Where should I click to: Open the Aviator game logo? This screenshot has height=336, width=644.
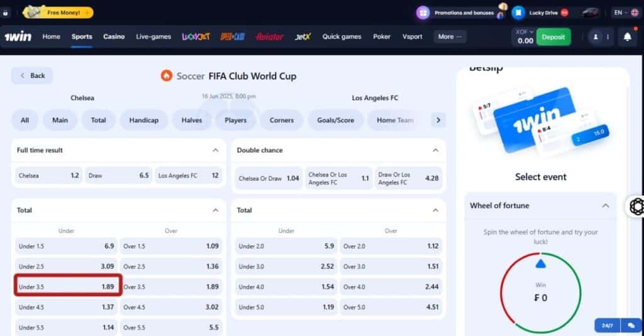pyautogui.click(x=269, y=37)
